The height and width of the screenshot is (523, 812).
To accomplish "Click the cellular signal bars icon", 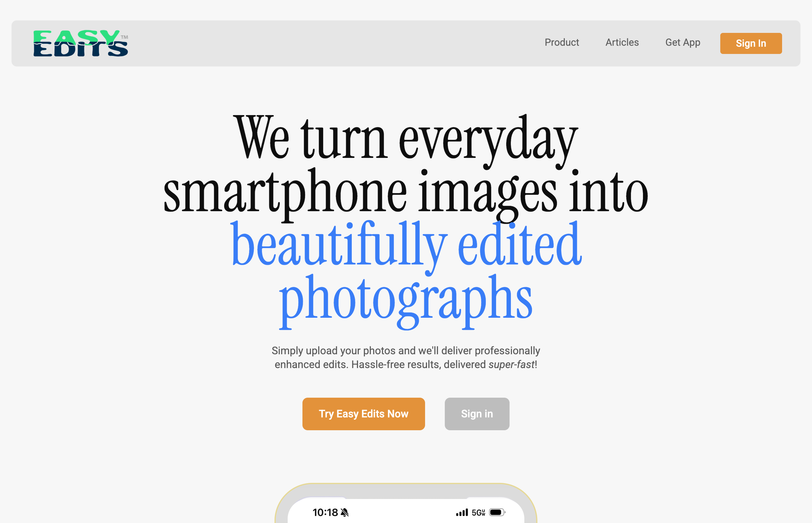I will pyautogui.click(x=462, y=512).
